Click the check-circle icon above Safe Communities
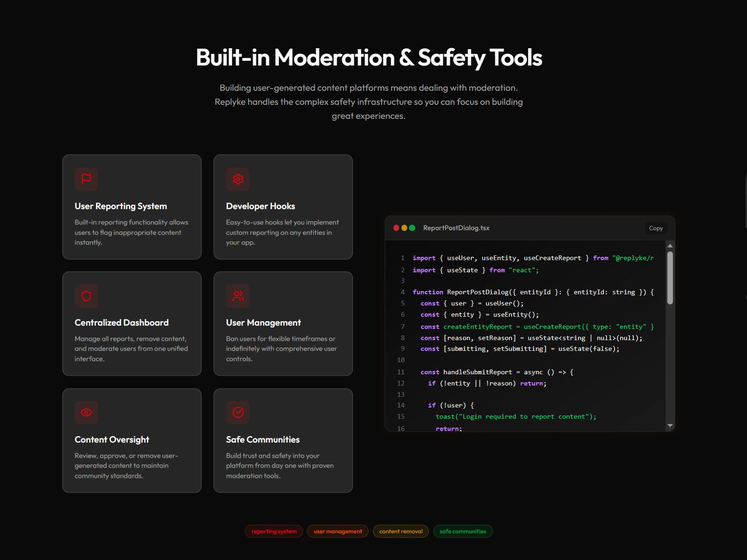747x560 pixels. [x=238, y=412]
